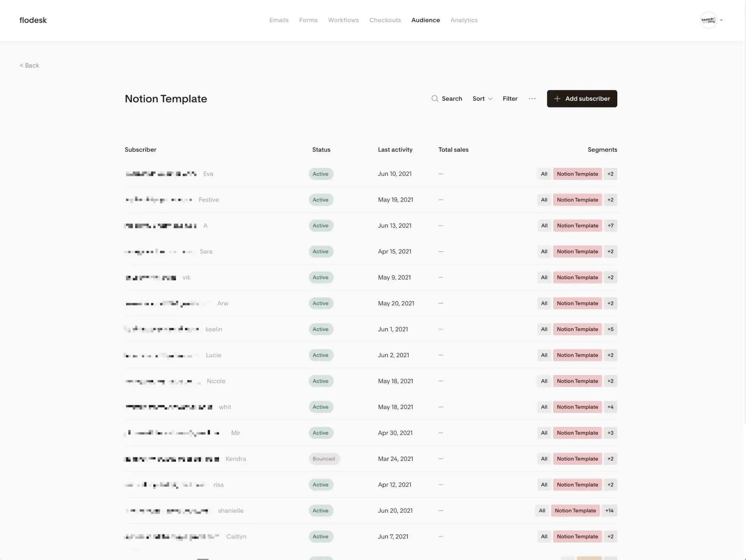Open the account avatar menu
746x560 pixels.
[708, 20]
